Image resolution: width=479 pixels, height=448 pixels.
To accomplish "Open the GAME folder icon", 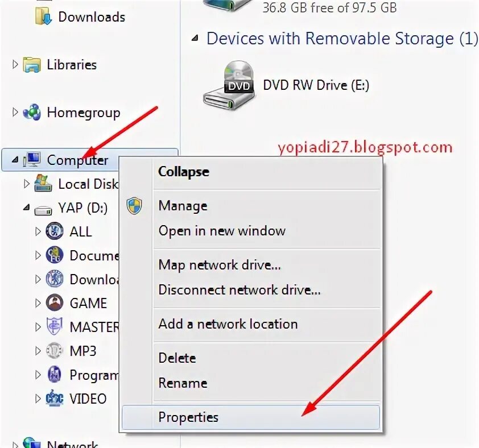I will [x=55, y=302].
